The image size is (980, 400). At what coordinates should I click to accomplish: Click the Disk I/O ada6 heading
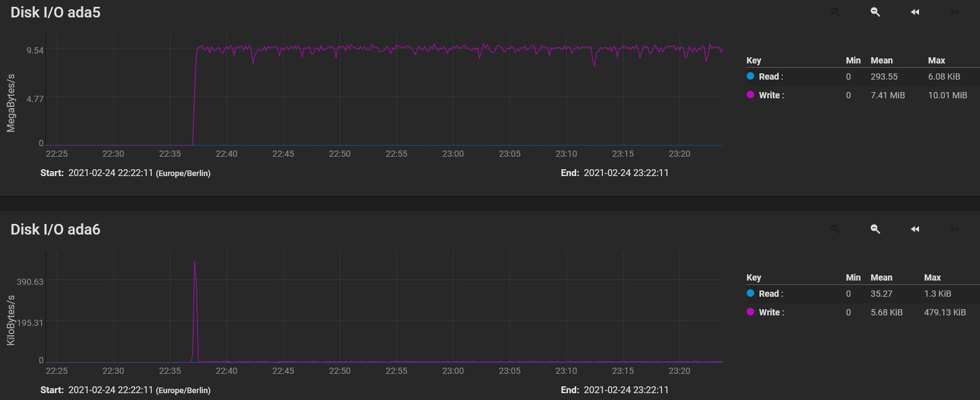tap(55, 230)
